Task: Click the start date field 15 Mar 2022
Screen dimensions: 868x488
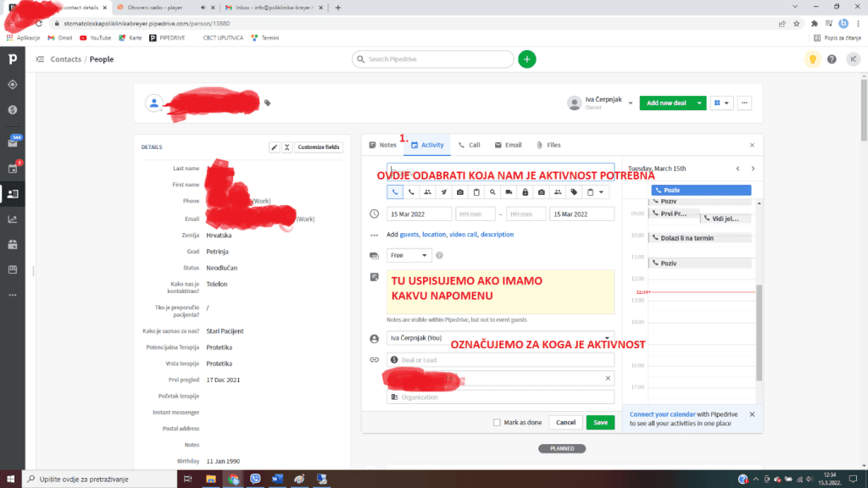Action: (x=419, y=214)
